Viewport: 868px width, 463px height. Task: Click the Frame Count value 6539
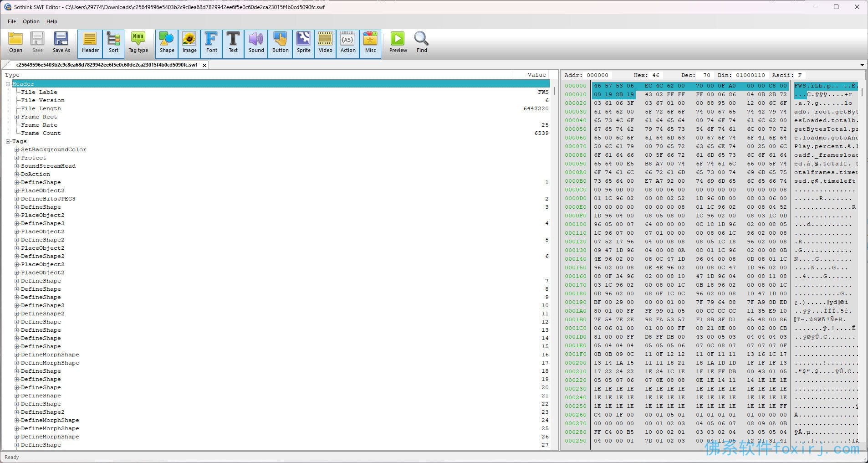[x=541, y=133]
